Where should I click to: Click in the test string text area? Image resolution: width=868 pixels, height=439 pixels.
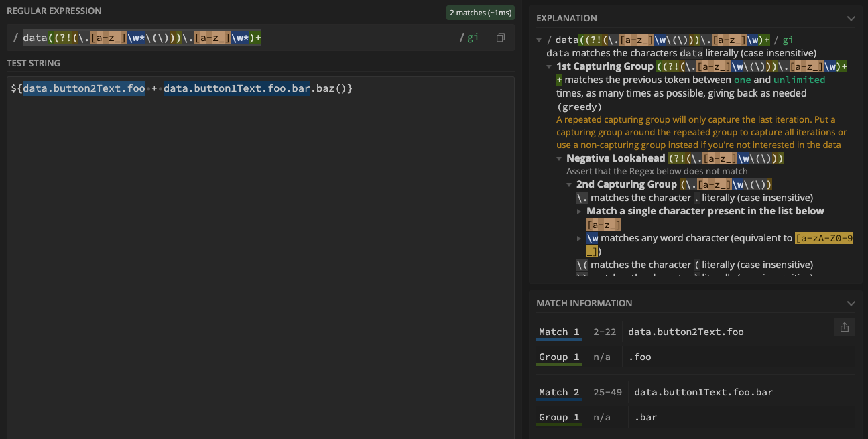260,258
